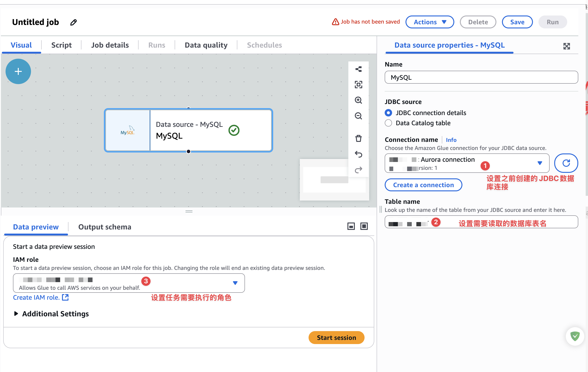Select the Data preview tab

(36, 227)
